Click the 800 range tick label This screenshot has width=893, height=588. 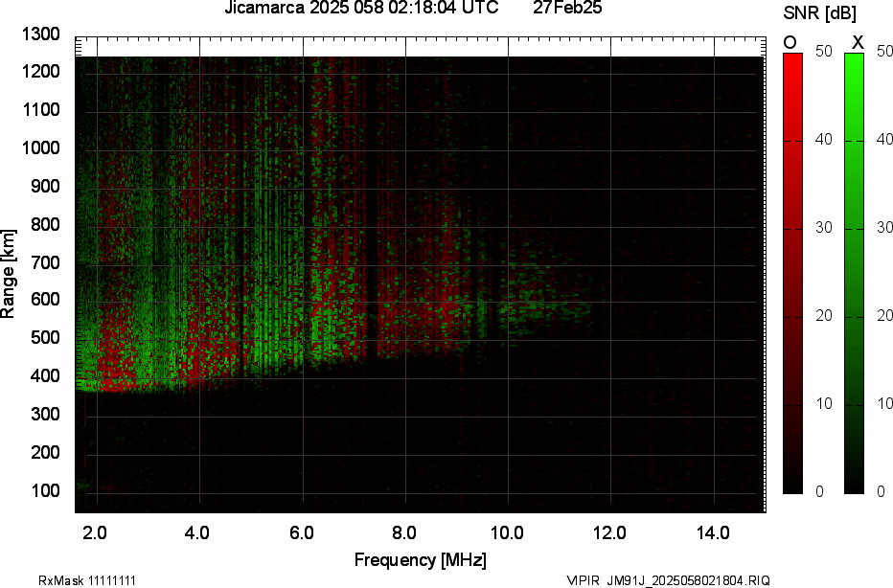(44, 224)
